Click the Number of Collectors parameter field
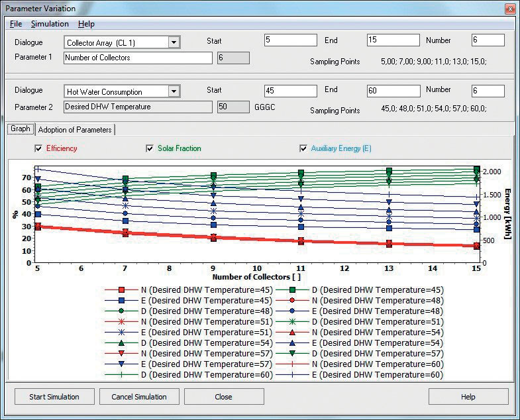The height and width of the screenshot is (420, 520). [x=138, y=58]
